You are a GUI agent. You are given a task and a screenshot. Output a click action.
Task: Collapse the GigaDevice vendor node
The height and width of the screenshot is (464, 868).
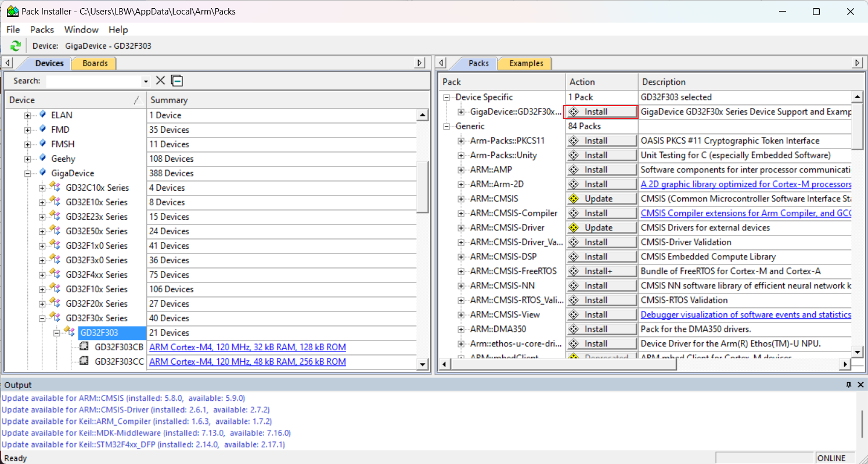27,173
